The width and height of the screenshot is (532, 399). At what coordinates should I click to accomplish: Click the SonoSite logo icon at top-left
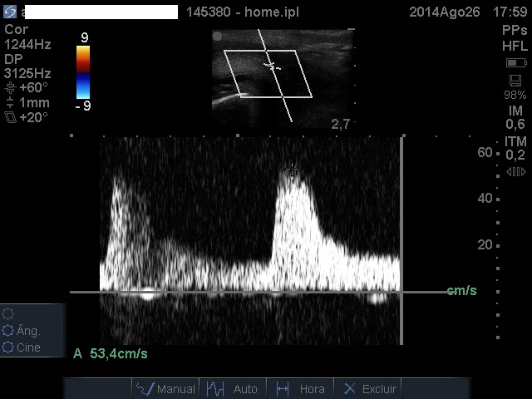(10, 12)
